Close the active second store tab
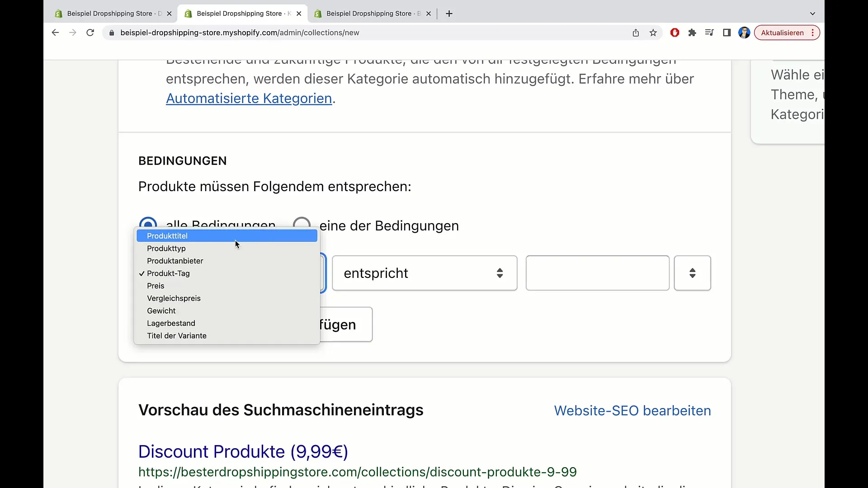868x488 pixels. [x=299, y=14]
